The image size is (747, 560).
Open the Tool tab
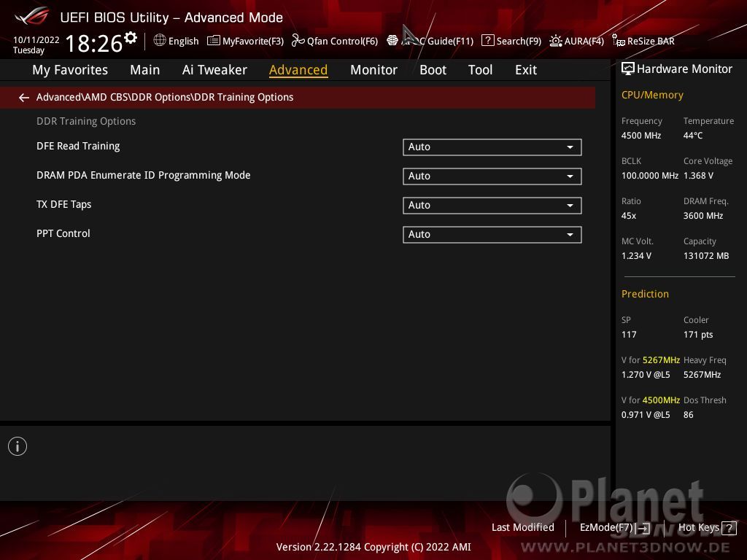point(480,70)
